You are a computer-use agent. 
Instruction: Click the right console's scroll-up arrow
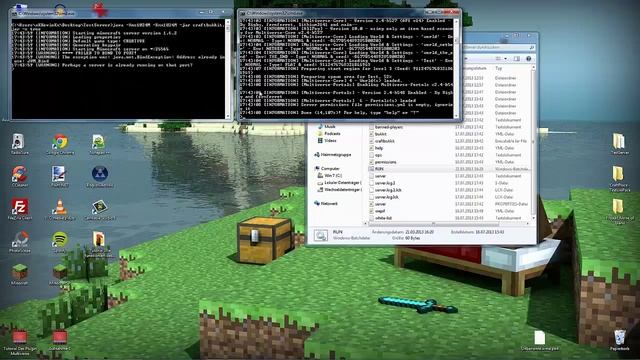coord(456,21)
